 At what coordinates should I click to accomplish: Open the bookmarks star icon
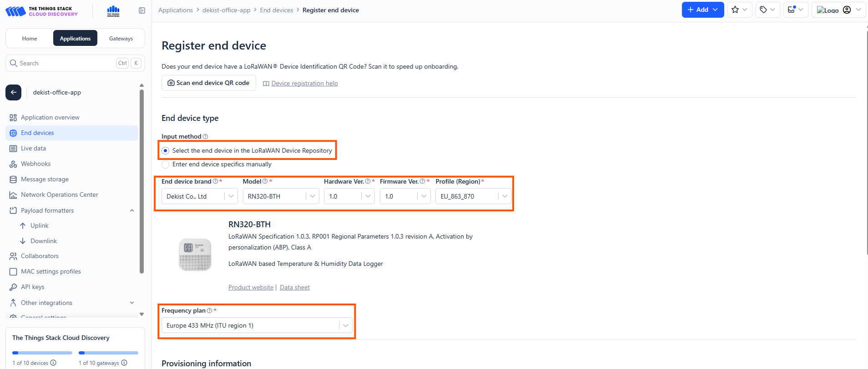click(735, 10)
